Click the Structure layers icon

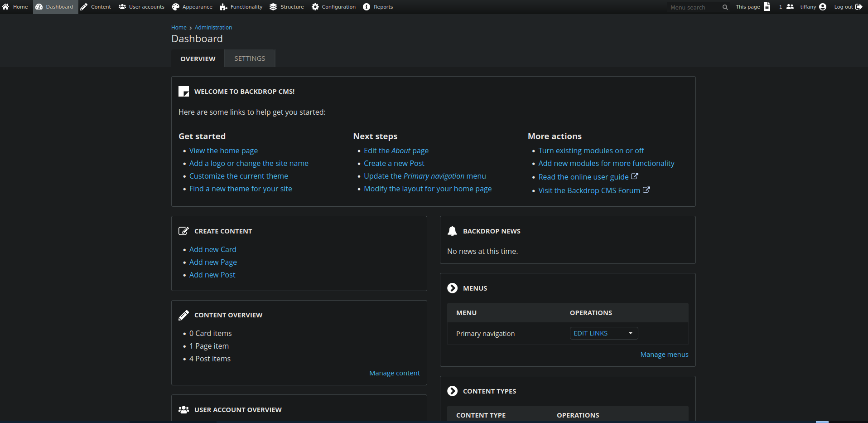click(273, 7)
